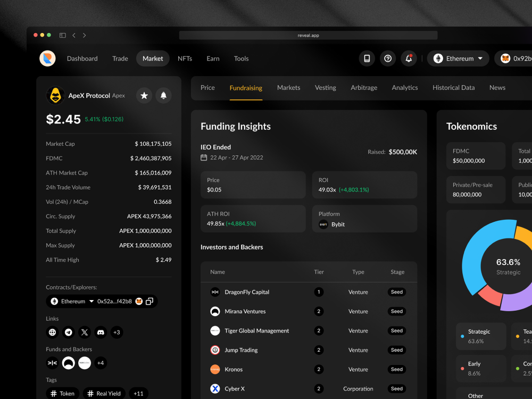Screen dimensions: 532x399
Task: Open the Tools nav item
Action: [x=241, y=59]
